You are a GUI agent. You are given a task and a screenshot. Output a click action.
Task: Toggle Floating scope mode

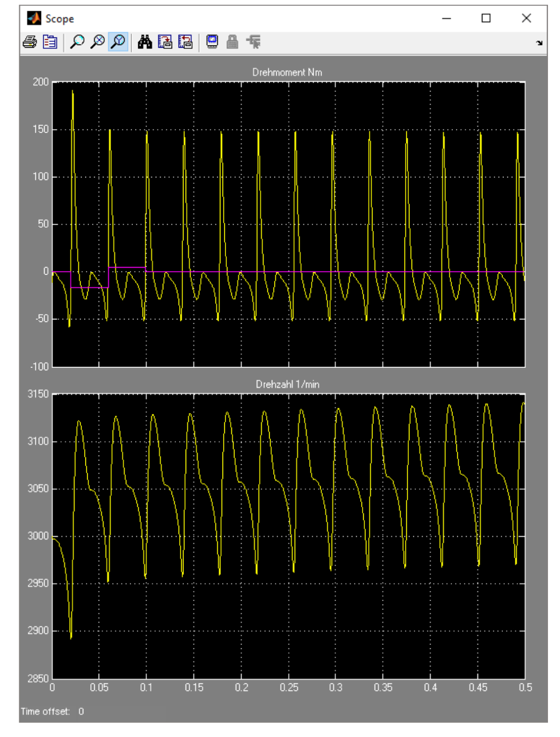(212, 42)
